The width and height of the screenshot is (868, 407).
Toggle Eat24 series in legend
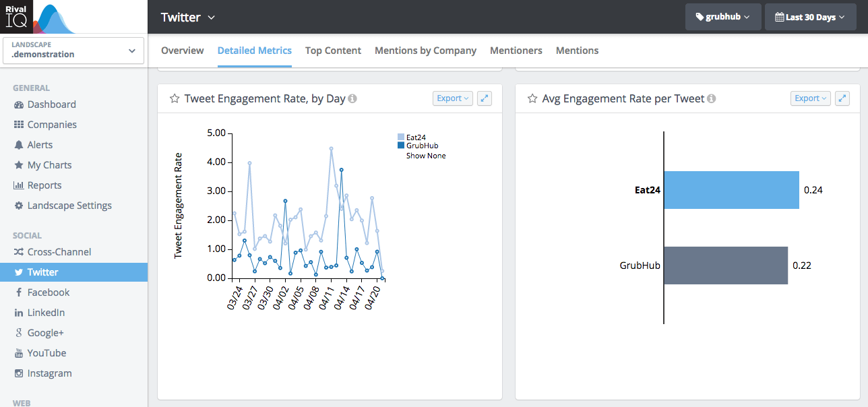[412, 137]
